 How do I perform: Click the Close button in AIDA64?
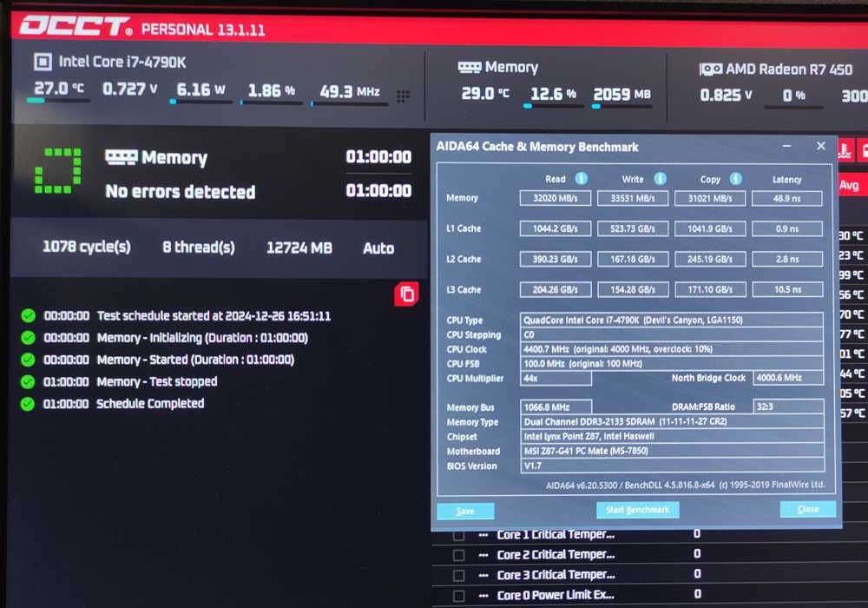click(x=807, y=509)
